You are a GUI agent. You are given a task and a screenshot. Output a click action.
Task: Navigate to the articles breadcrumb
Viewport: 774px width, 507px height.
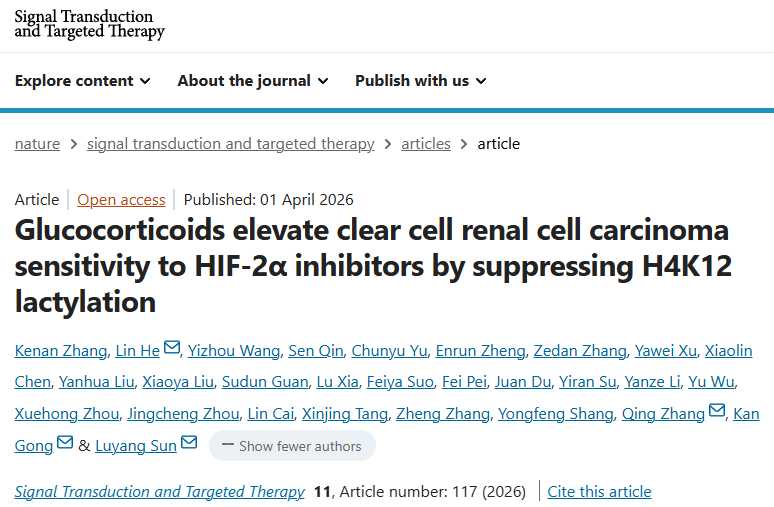pyautogui.click(x=426, y=144)
